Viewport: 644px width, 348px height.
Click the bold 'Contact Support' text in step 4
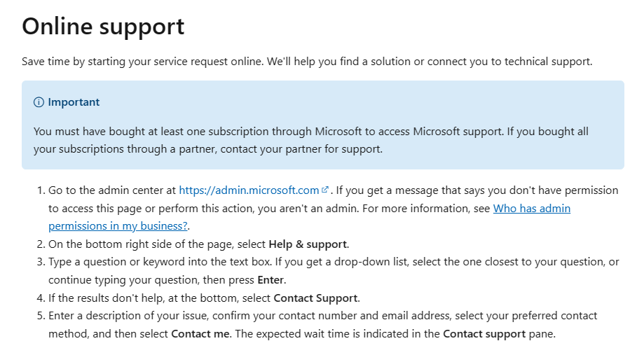tap(315, 298)
